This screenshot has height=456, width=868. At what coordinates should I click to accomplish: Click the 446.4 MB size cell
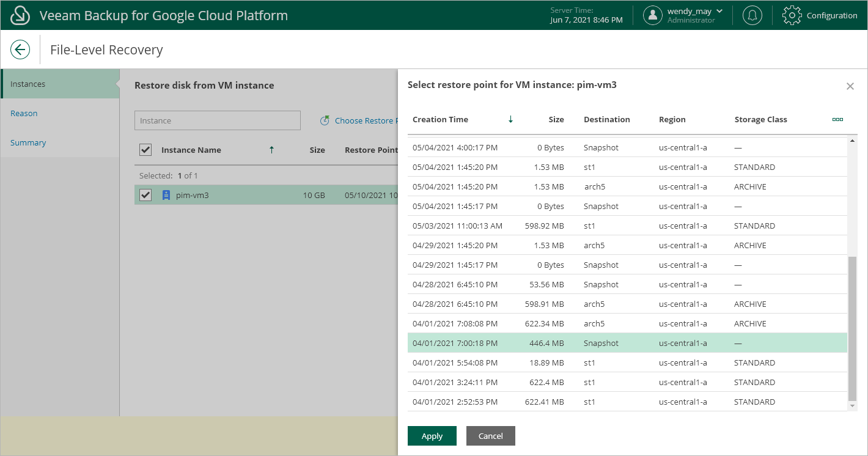pos(546,343)
